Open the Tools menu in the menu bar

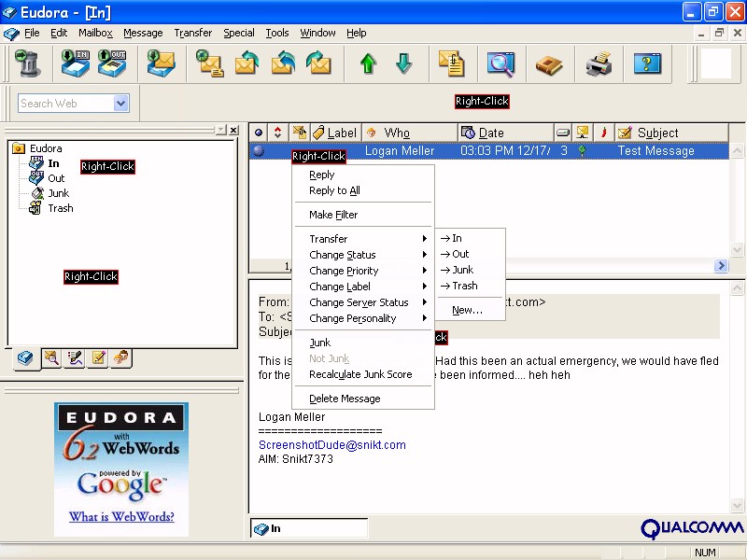point(277,33)
